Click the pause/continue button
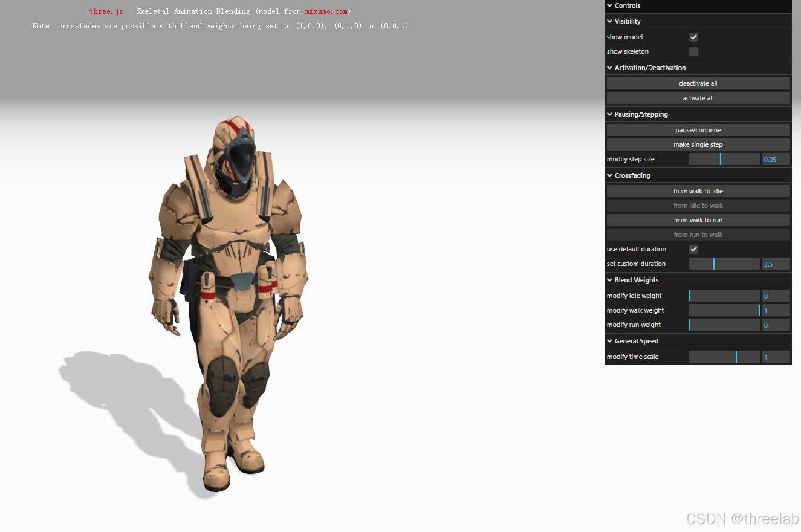Viewport: 801px width, 532px height. pyautogui.click(x=698, y=130)
